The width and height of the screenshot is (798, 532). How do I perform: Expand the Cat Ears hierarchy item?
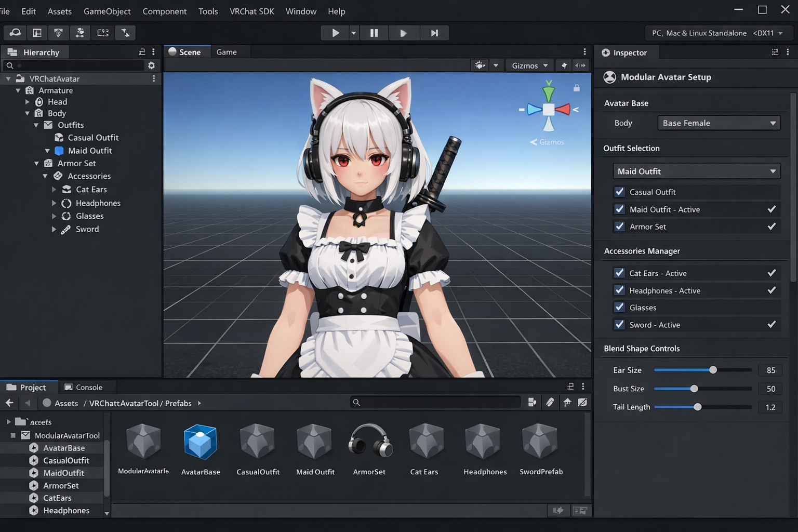tap(54, 190)
